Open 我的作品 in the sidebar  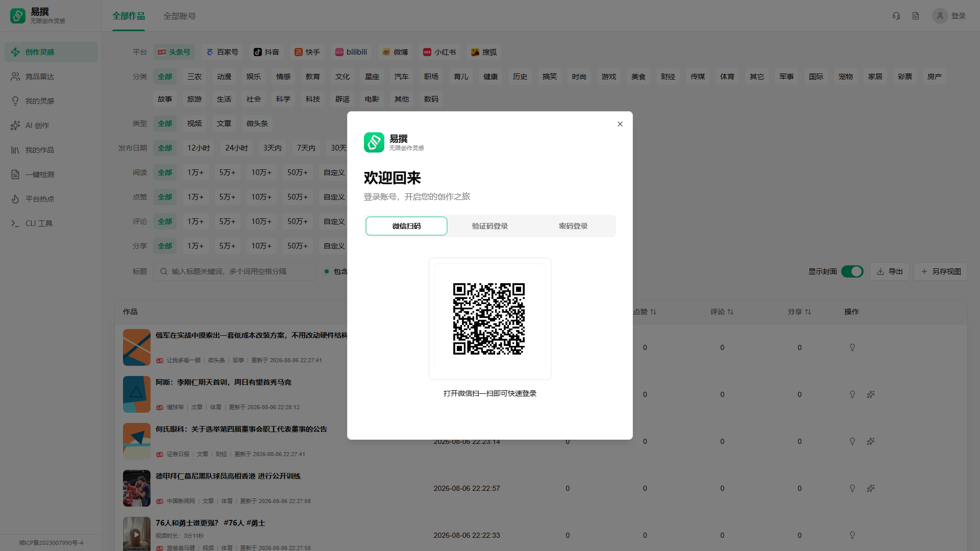pyautogui.click(x=51, y=150)
